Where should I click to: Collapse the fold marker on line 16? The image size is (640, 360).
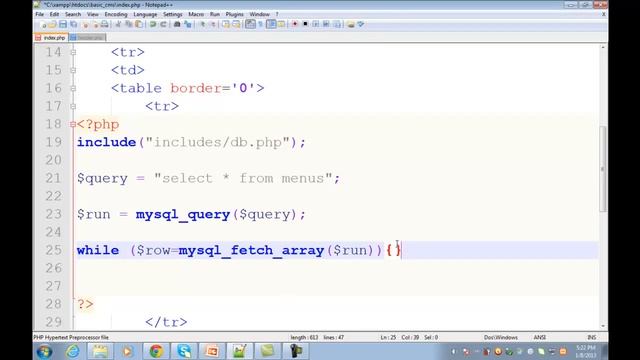[73, 88]
